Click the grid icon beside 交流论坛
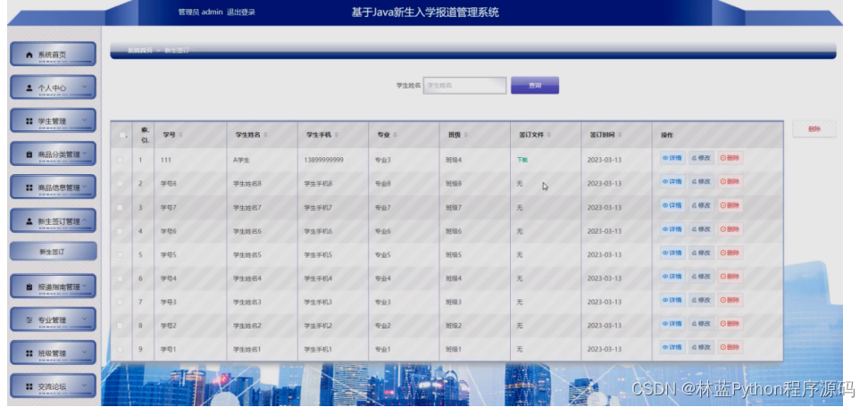Screen dimensions: 868x407 coord(29,386)
